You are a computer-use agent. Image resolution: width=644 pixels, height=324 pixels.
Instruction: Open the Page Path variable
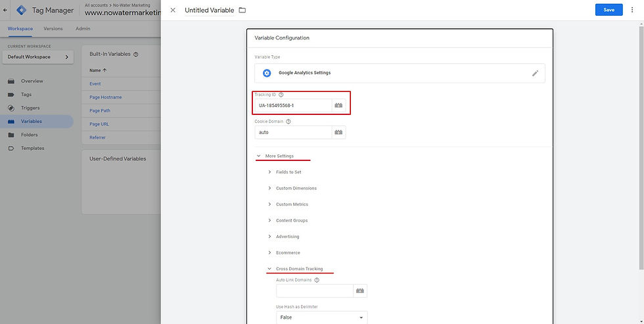pos(100,111)
